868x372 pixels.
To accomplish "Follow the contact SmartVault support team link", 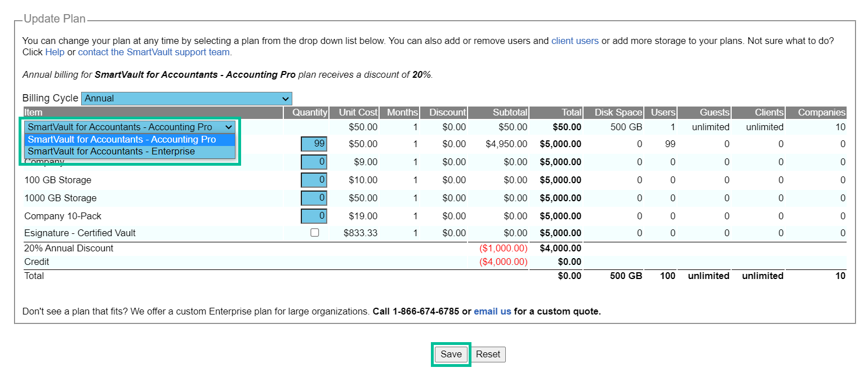I will coord(154,52).
